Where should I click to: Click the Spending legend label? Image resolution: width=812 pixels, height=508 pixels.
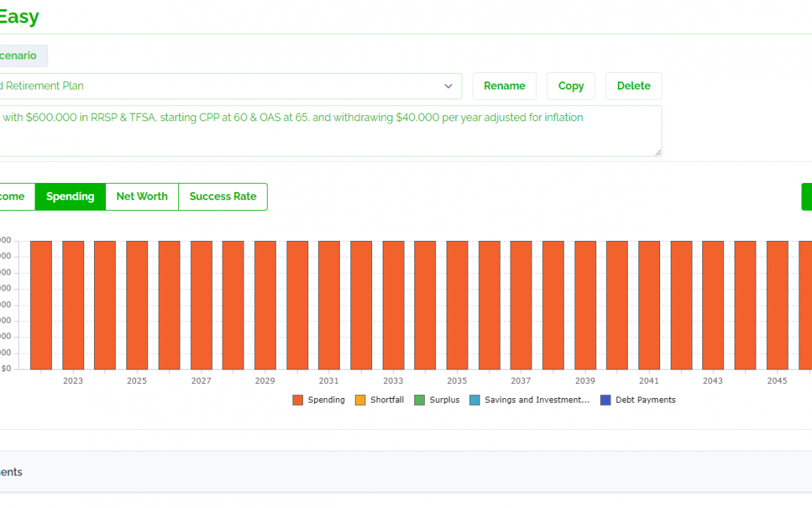pyautogui.click(x=326, y=400)
